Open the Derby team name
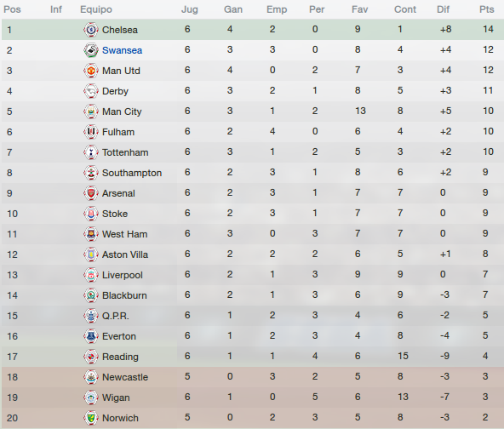The image size is (504, 429). 115,91
